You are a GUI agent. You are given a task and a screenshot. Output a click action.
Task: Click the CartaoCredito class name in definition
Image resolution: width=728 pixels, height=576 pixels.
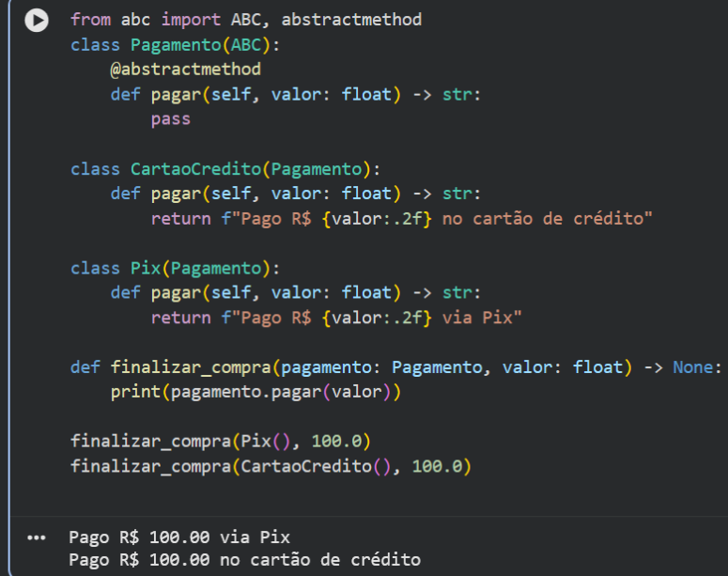pos(194,169)
